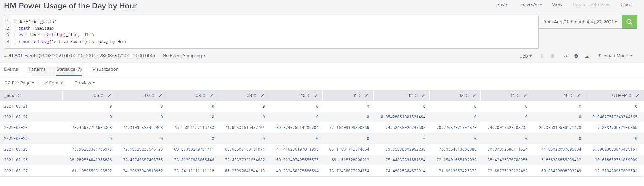Click the pencil icon on OTHER column

(637, 96)
